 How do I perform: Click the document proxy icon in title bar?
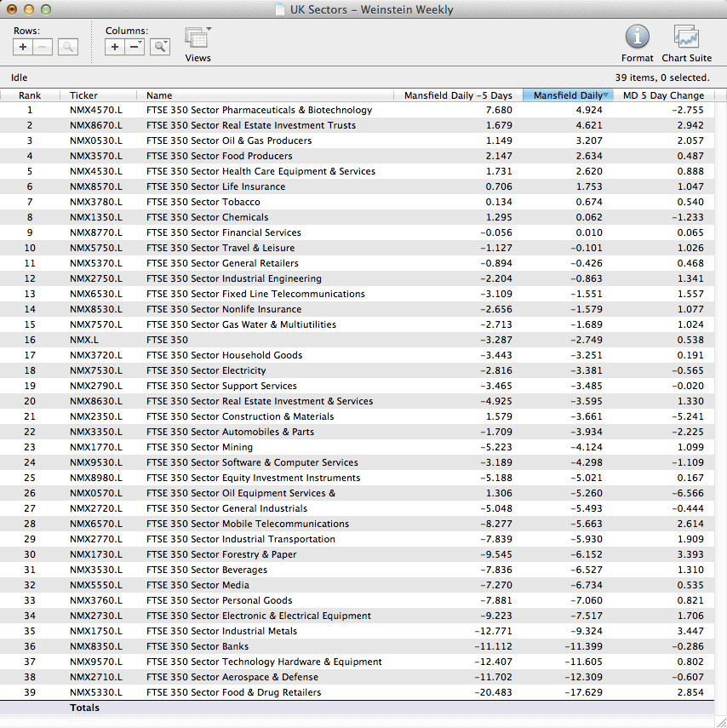[x=280, y=10]
